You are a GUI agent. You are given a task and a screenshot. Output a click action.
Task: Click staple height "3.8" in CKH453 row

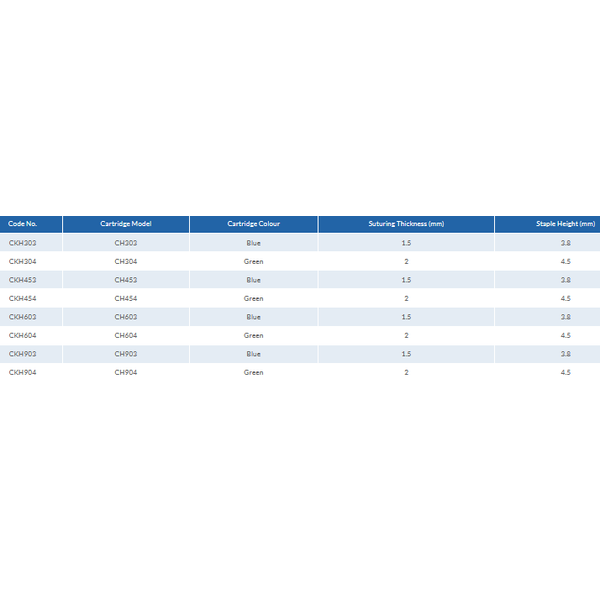[x=566, y=280]
